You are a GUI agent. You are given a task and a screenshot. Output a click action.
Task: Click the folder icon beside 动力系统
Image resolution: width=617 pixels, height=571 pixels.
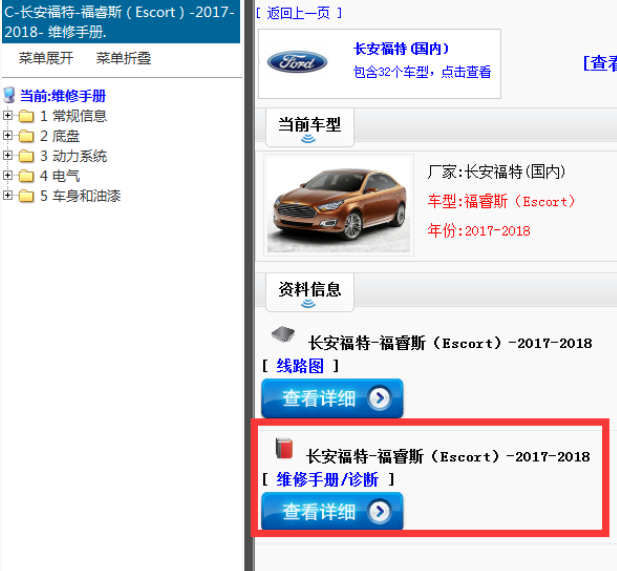[x=26, y=156]
